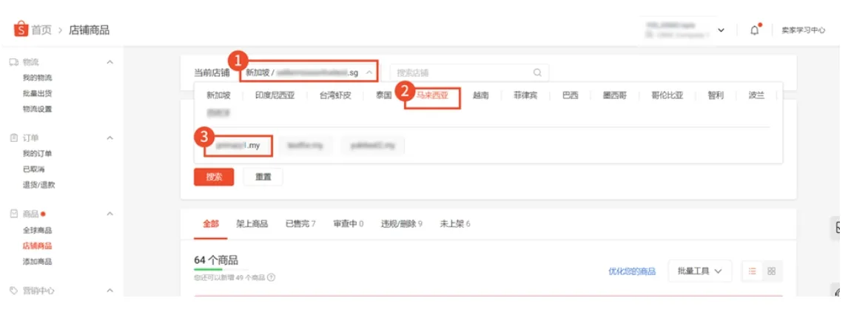This screenshot has height=315, width=868.
Task: Select the 印度尼西亚 region tab
Action: pos(275,95)
